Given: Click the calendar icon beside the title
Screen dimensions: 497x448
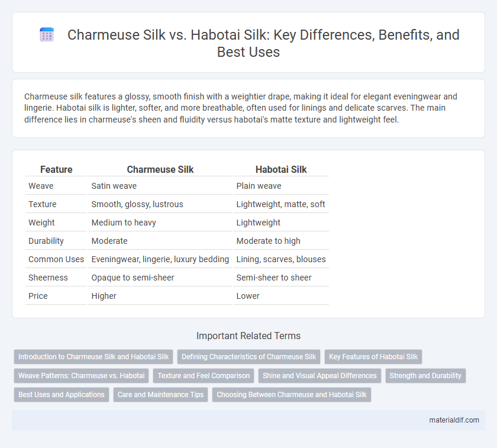Looking at the screenshot, I should 47,34.
